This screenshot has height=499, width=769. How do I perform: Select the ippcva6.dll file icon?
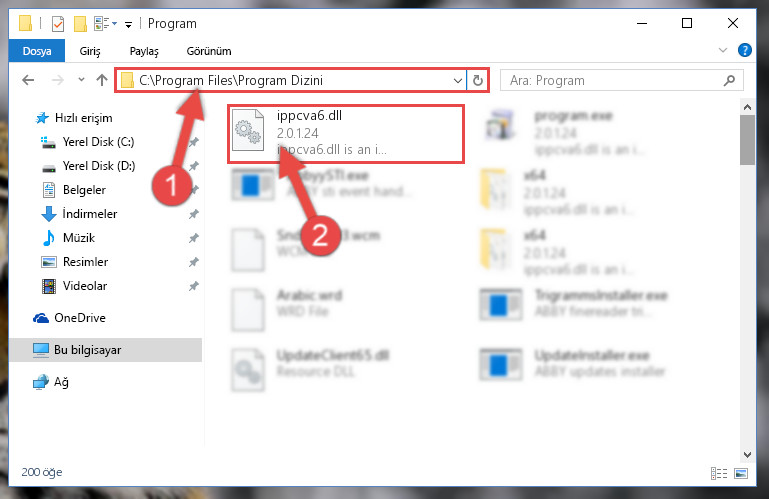248,130
